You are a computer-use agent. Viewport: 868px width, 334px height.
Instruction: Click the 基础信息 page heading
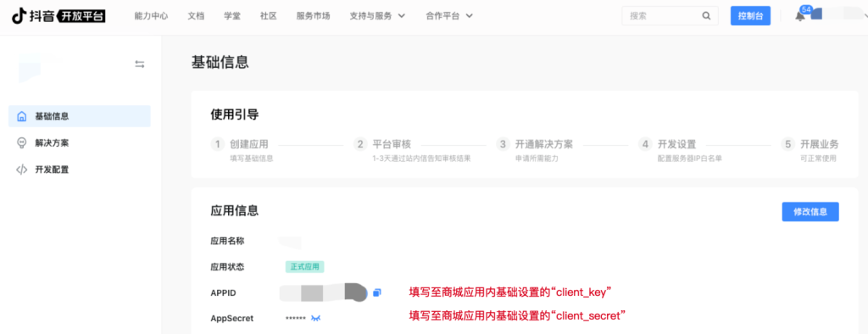point(220,62)
